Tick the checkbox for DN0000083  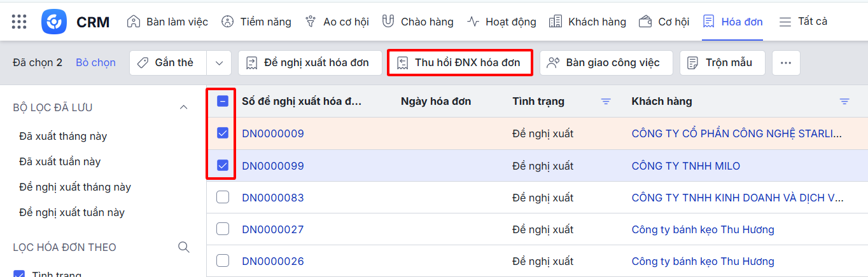click(223, 198)
